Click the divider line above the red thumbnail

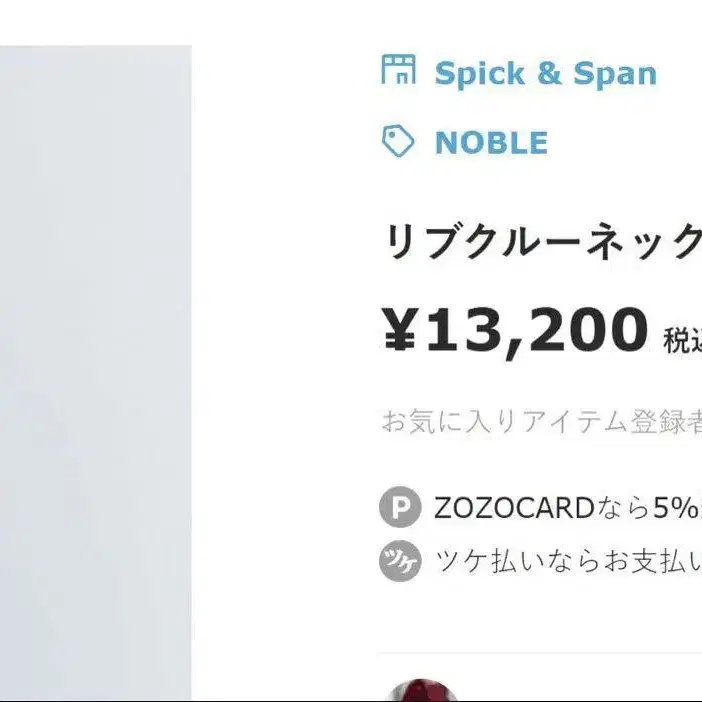pyautogui.click(x=539, y=653)
